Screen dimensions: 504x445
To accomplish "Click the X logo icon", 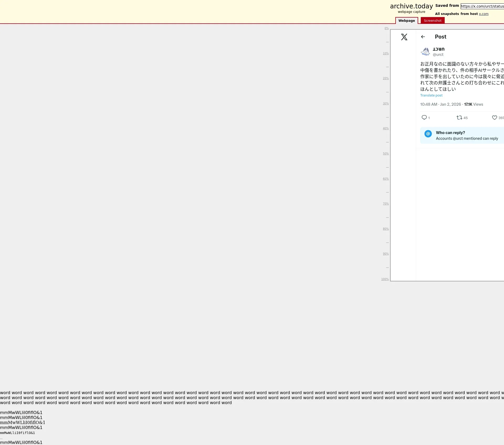I will click(x=404, y=37).
